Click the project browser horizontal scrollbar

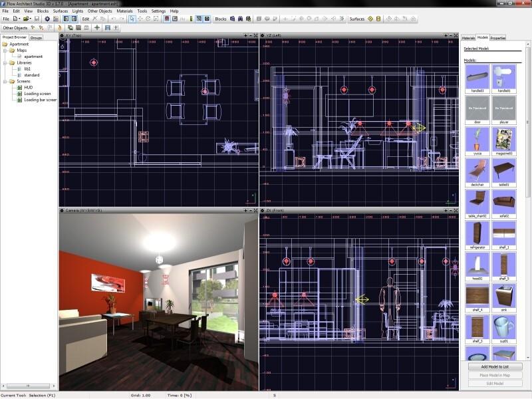[x=29, y=386]
